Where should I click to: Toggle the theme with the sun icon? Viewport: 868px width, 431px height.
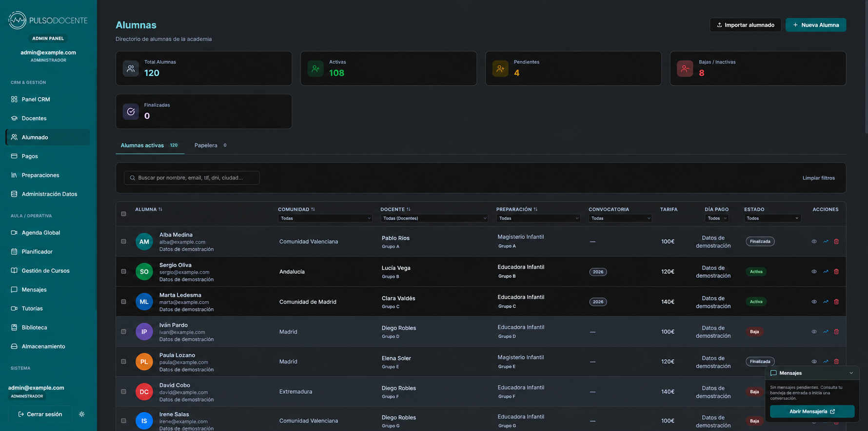[x=82, y=414]
